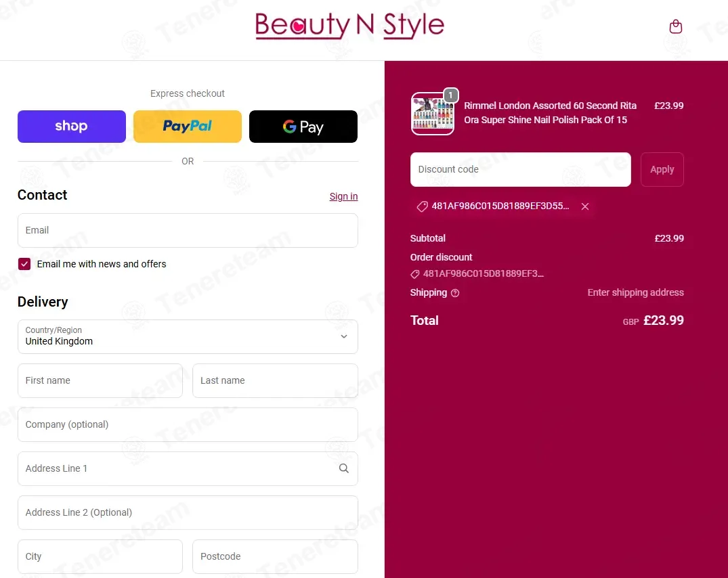Focus the Company (optional) field
The image size is (728, 578).
tap(188, 424)
